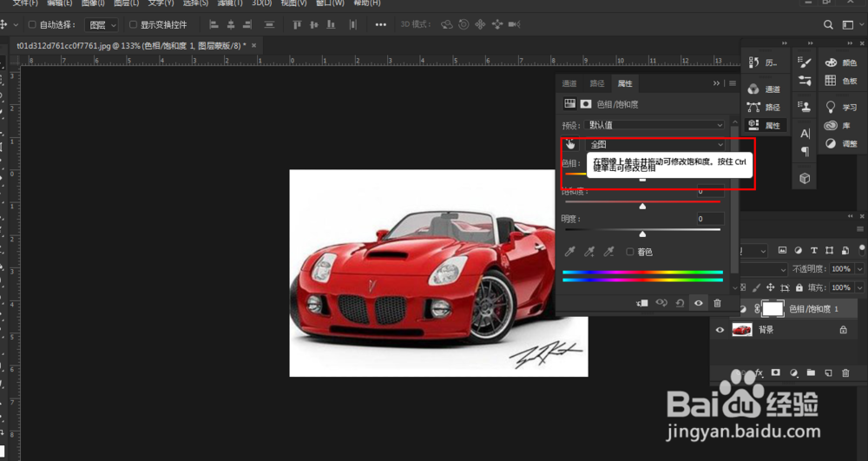Select the 属性 tab
The height and width of the screenshot is (461, 868).
click(x=625, y=83)
